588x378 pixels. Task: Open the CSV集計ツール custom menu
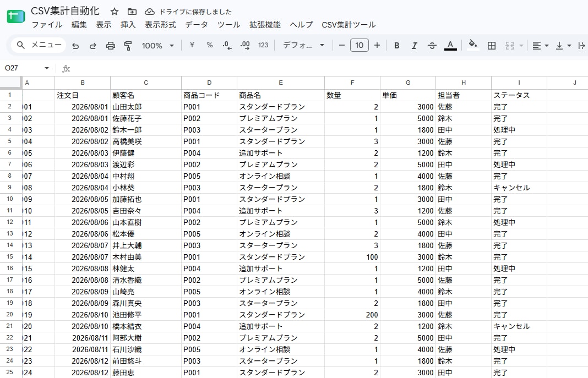tap(349, 25)
